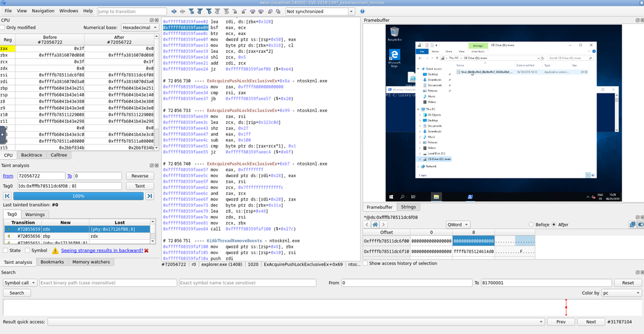Go to home address in memory view
The width and height of the screenshot is (644, 334).
pos(375,225)
